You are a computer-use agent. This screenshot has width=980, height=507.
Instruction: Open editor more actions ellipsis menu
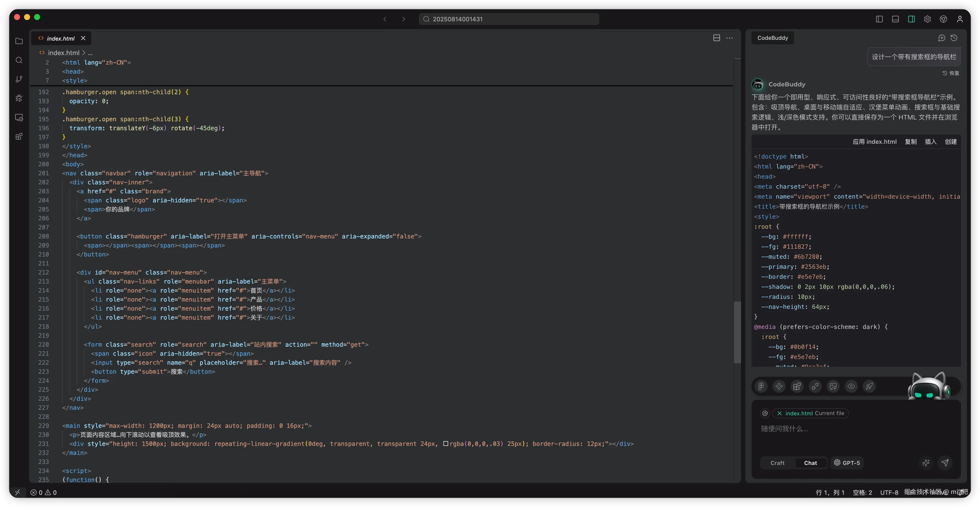pyautogui.click(x=729, y=38)
